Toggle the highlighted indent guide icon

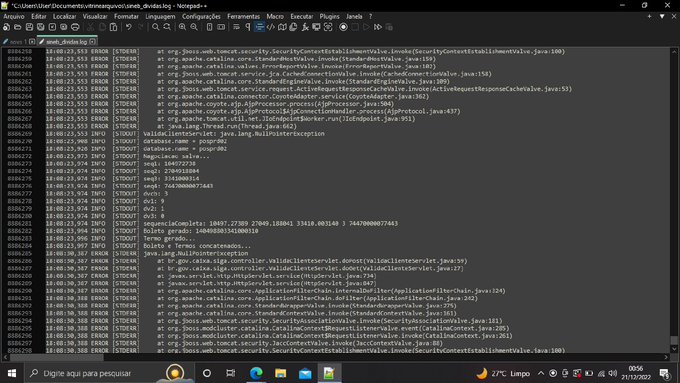click(x=259, y=27)
